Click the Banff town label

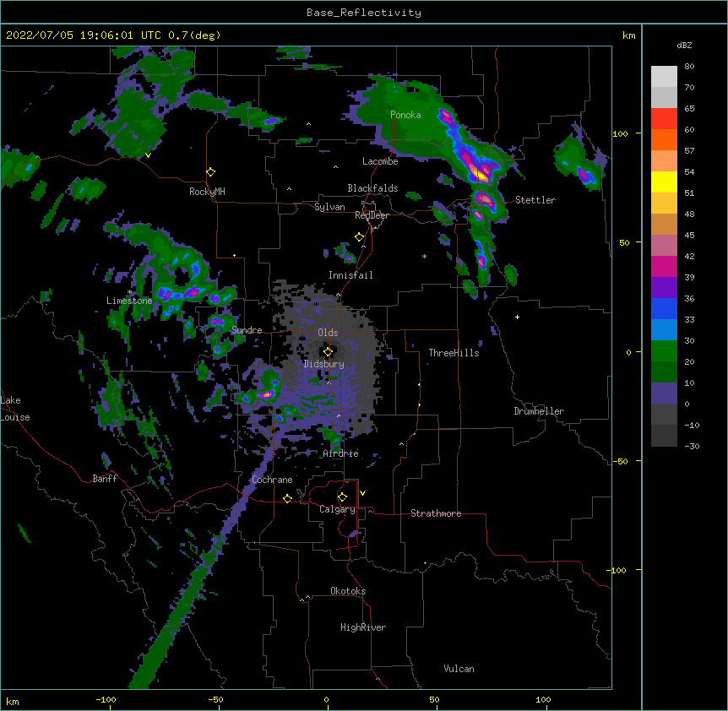[105, 479]
